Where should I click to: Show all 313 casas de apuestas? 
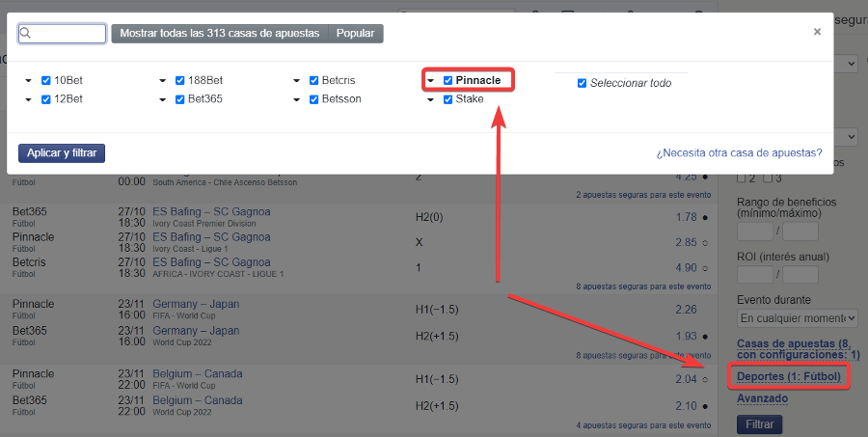(x=220, y=33)
